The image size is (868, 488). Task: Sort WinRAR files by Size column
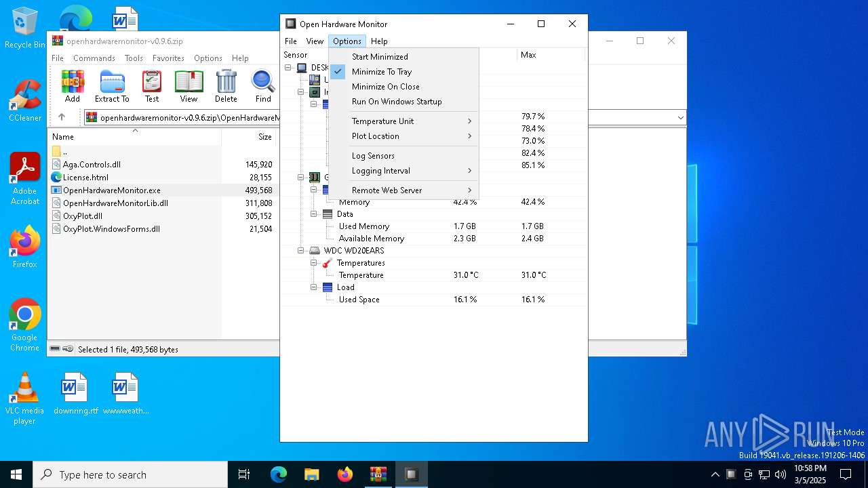(250, 137)
